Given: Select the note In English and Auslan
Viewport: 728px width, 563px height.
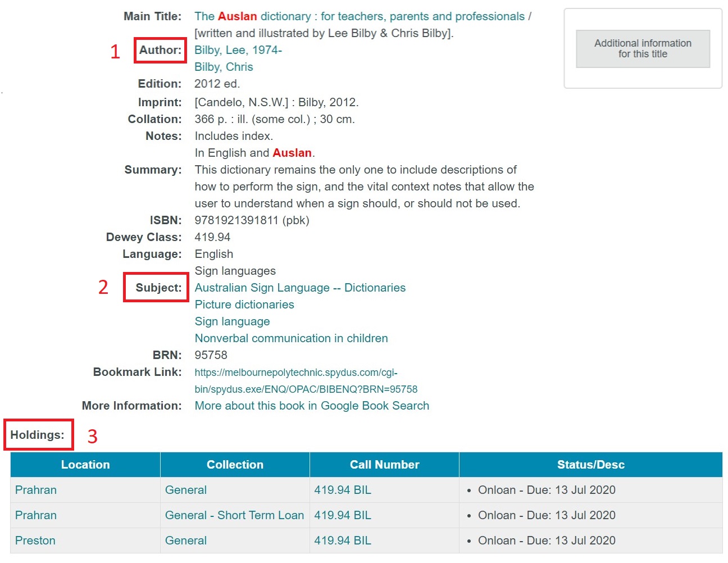Looking at the screenshot, I should 254,153.
